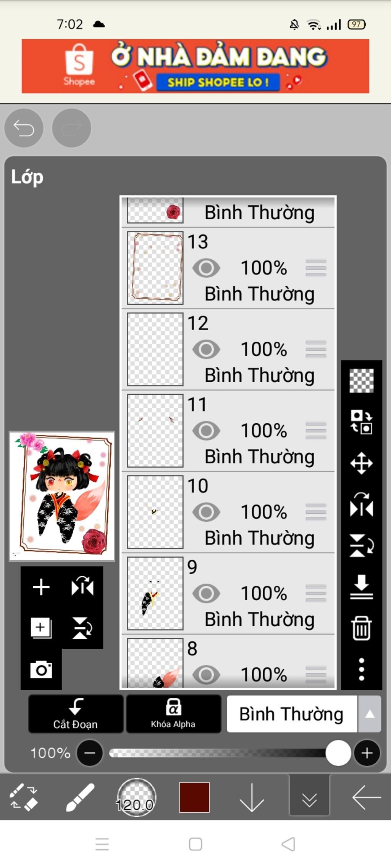This screenshot has width=391, height=868.
Task: Open the three-dot more options menu
Action: 361,669
